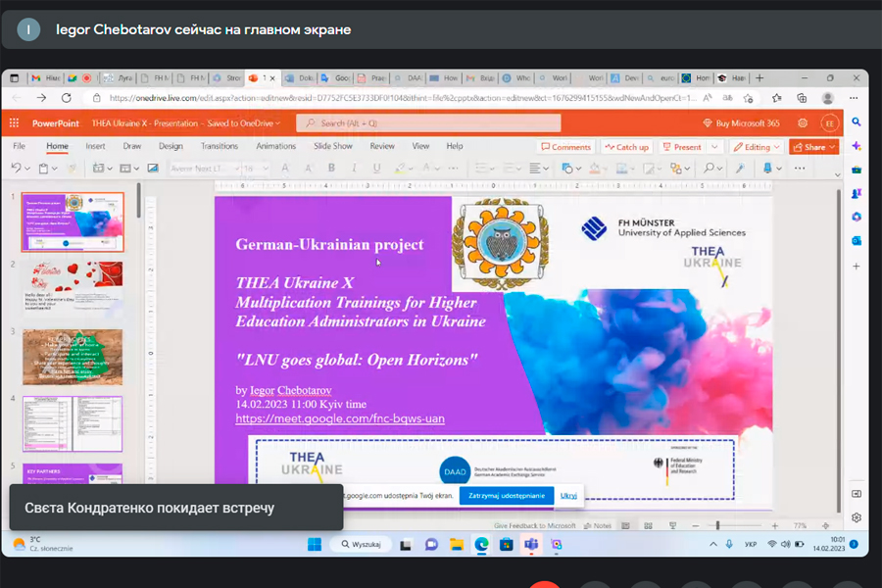882x588 pixels.
Task: Open the File menu
Action: [x=20, y=146]
